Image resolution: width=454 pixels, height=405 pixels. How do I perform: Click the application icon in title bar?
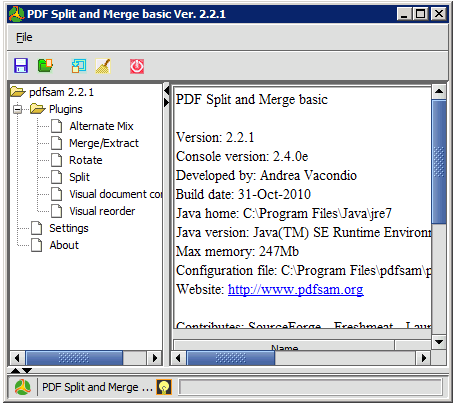pos(17,14)
